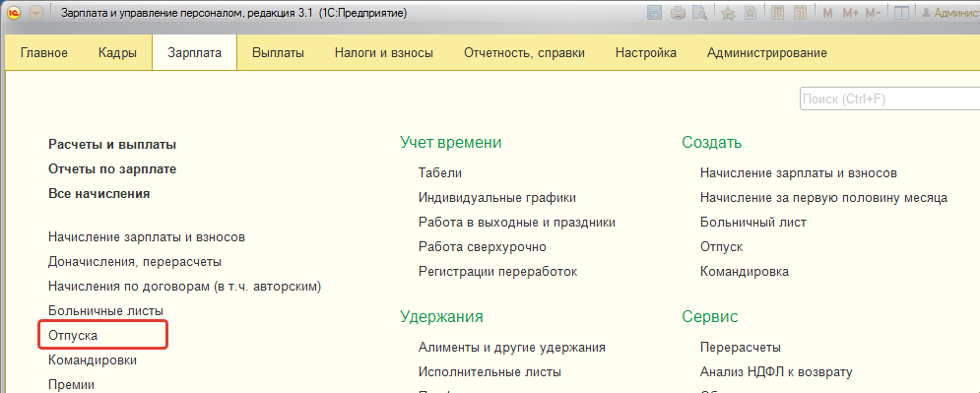Open the Отпуска link

pos(73,336)
